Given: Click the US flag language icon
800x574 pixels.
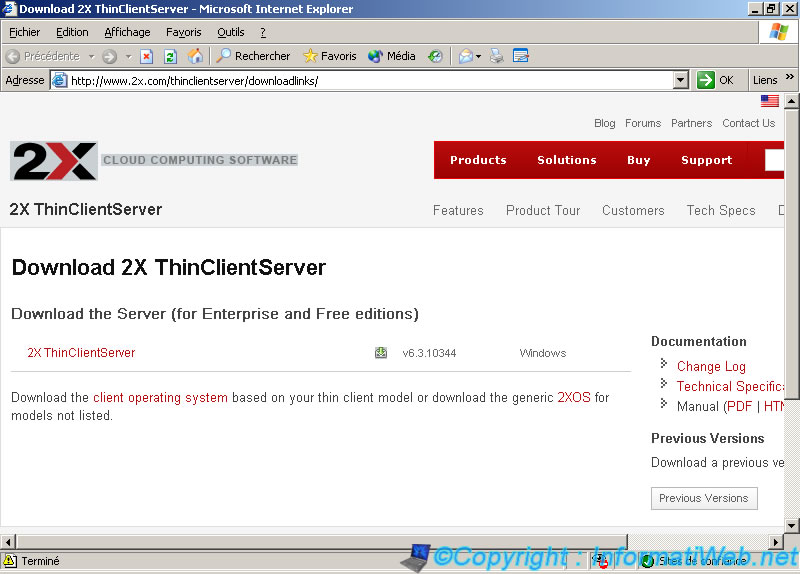Looking at the screenshot, I should (769, 101).
